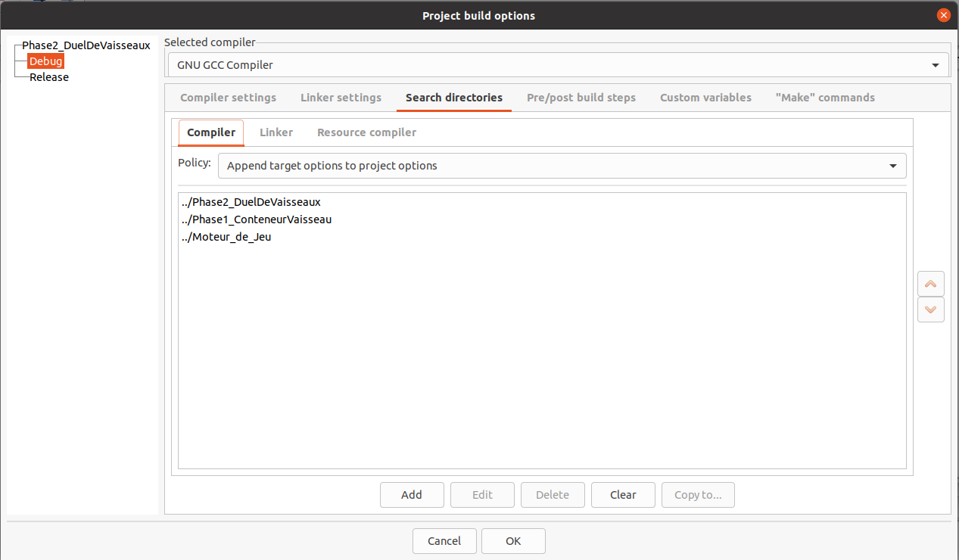Click the Clear button
This screenshot has width=959, height=560.
click(x=622, y=494)
